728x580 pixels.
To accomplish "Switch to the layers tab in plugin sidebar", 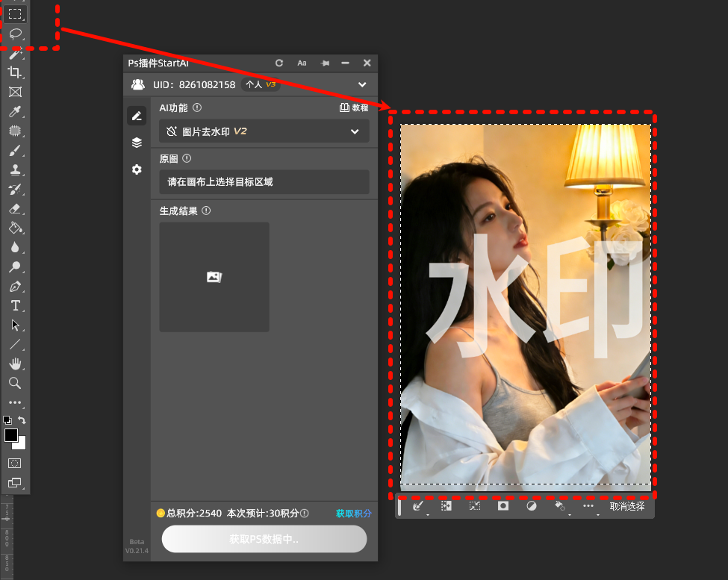I will coord(136,143).
